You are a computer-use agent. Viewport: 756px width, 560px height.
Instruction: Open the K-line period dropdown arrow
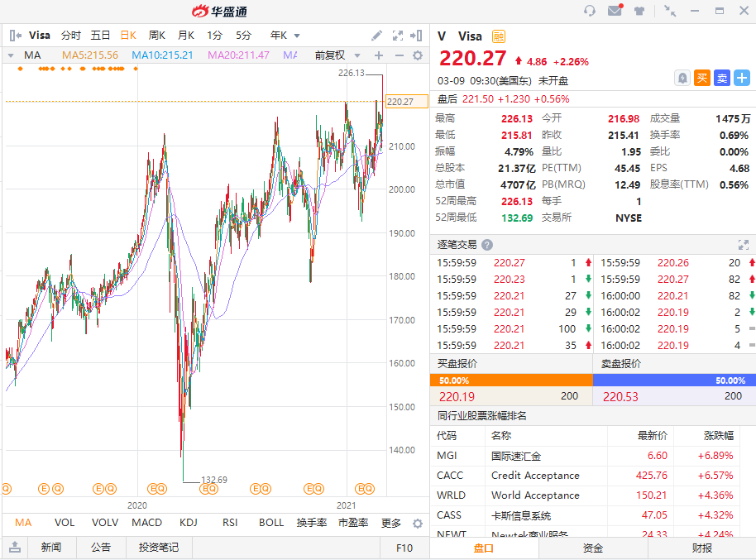(x=297, y=36)
